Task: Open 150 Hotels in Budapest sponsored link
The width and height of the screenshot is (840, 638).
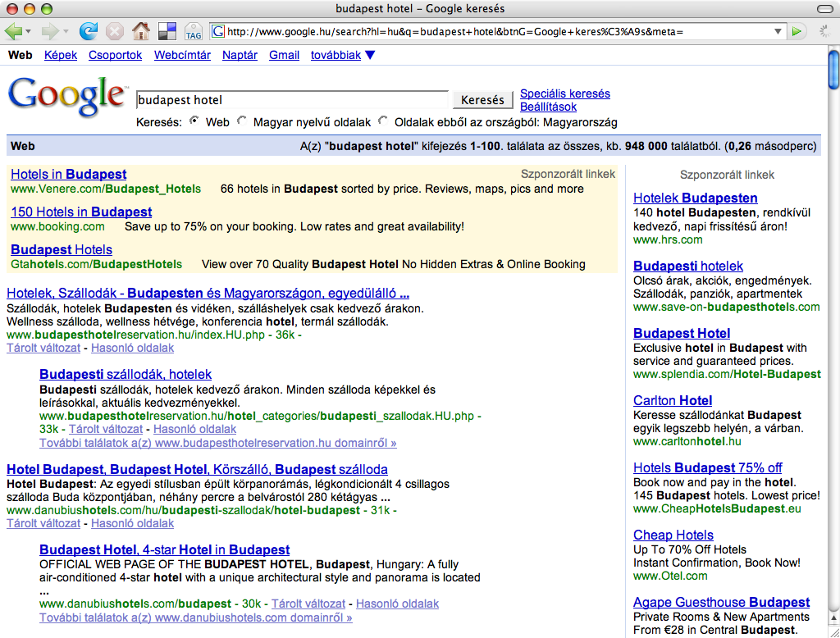Action: (x=81, y=212)
